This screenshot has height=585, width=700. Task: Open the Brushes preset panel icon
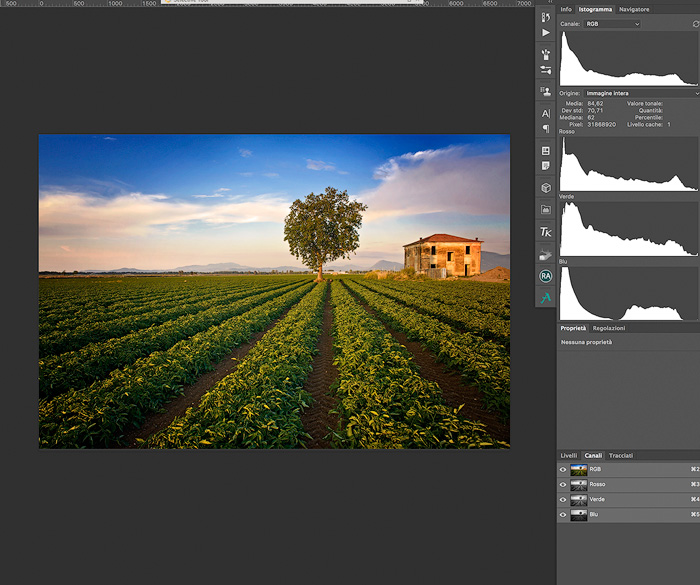point(546,54)
